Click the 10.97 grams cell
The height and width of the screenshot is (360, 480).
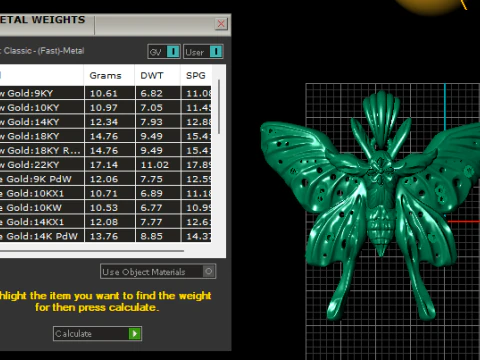[x=110, y=107]
